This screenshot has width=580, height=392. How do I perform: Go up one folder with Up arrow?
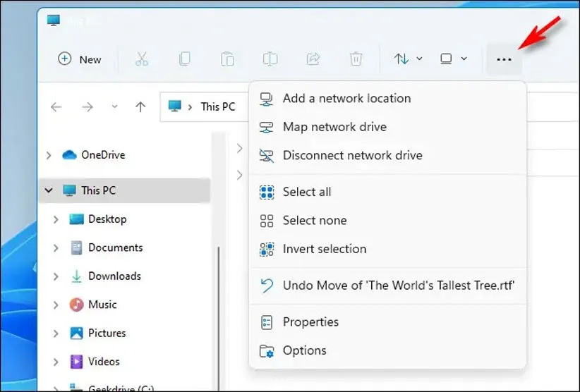pyautogui.click(x=140, y=106)
